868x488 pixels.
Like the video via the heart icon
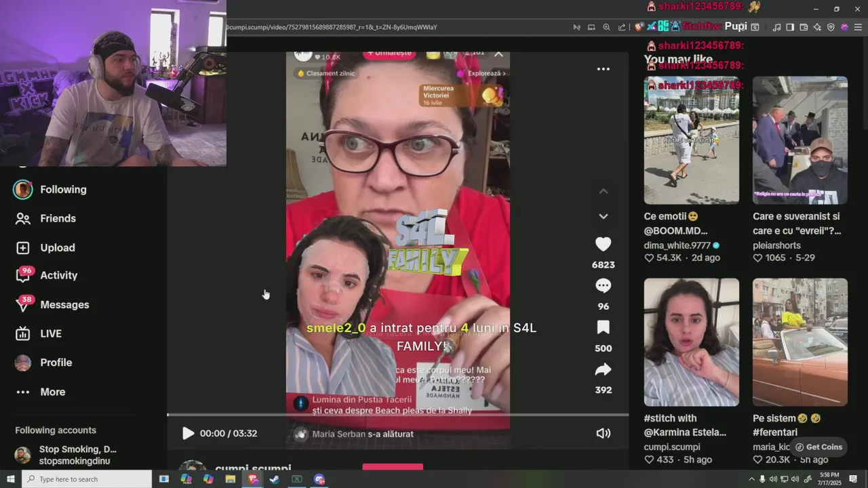[603, 244]
